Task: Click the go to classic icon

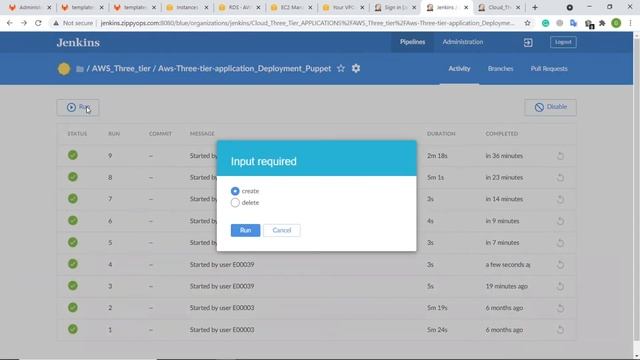Action: coord(528,42)
